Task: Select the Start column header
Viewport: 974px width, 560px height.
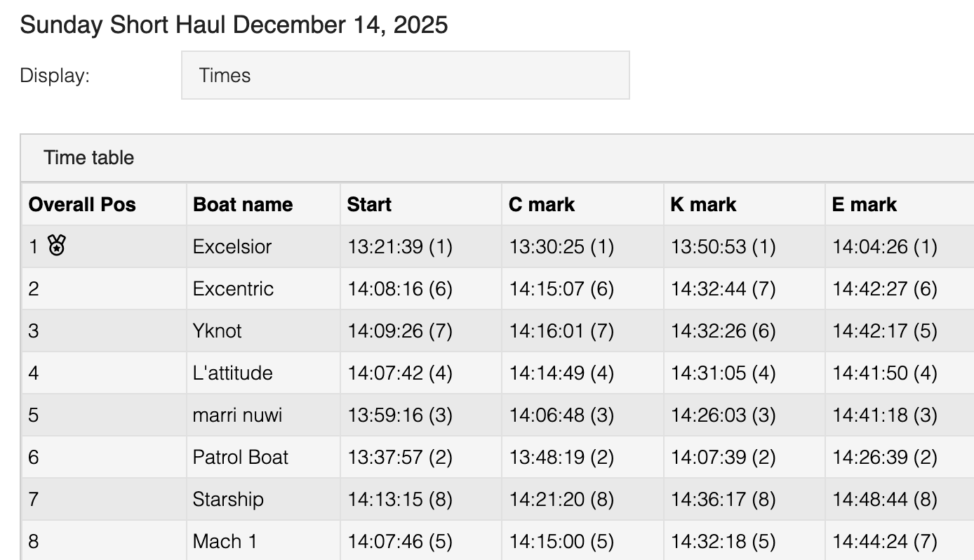Action: [x=369, y=204]
